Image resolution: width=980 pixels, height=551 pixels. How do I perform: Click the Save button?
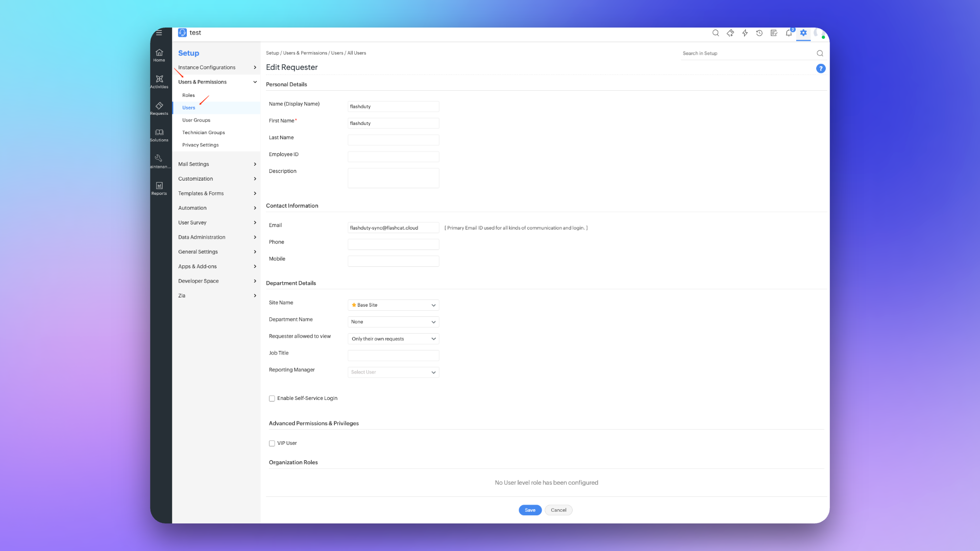coord(530,510)
